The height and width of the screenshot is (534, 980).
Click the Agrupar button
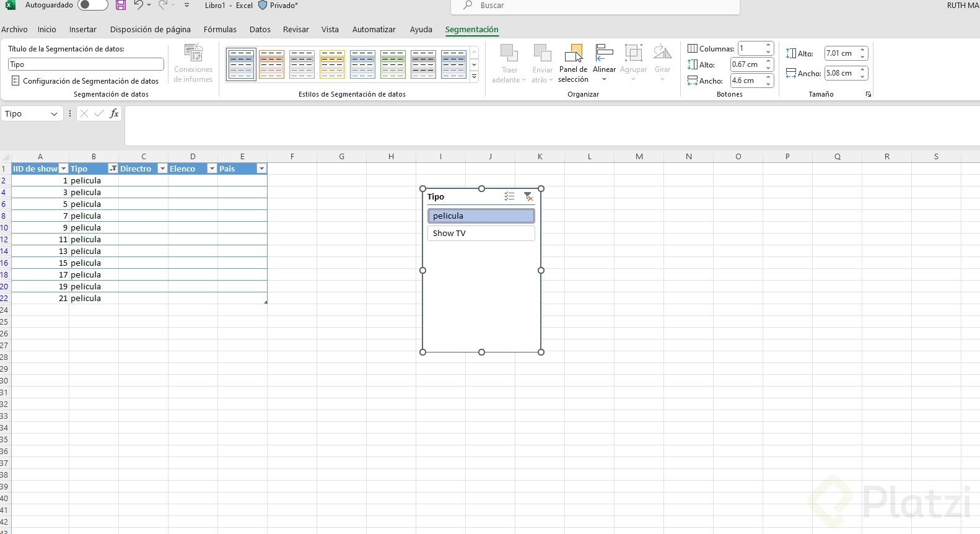pyautogui.click(x=633, y=63)
